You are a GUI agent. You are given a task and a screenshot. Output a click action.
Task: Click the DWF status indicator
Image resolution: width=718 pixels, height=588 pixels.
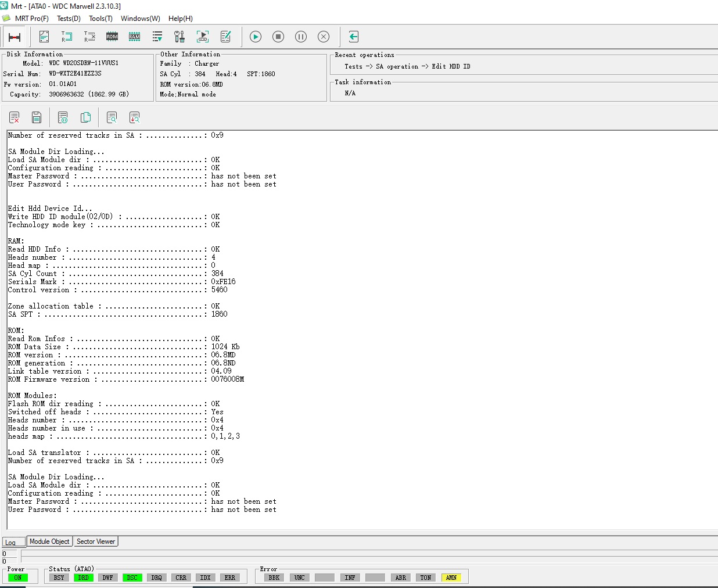click(x=107, y=578)
